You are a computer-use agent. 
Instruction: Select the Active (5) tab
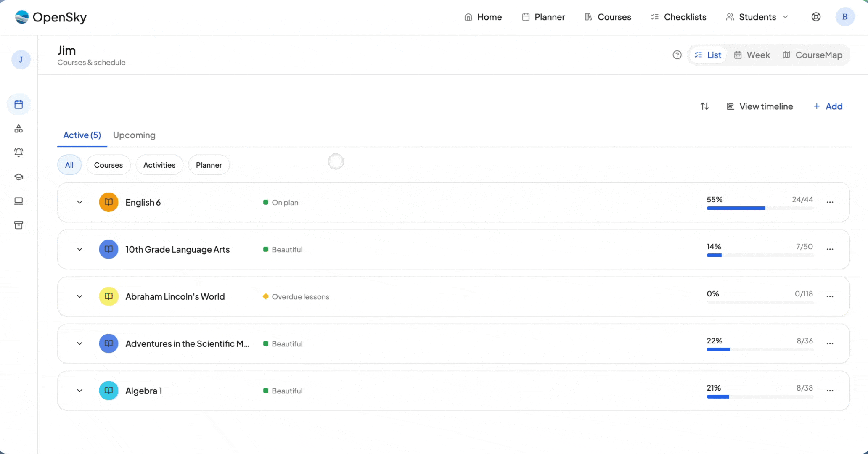[82, 135]
